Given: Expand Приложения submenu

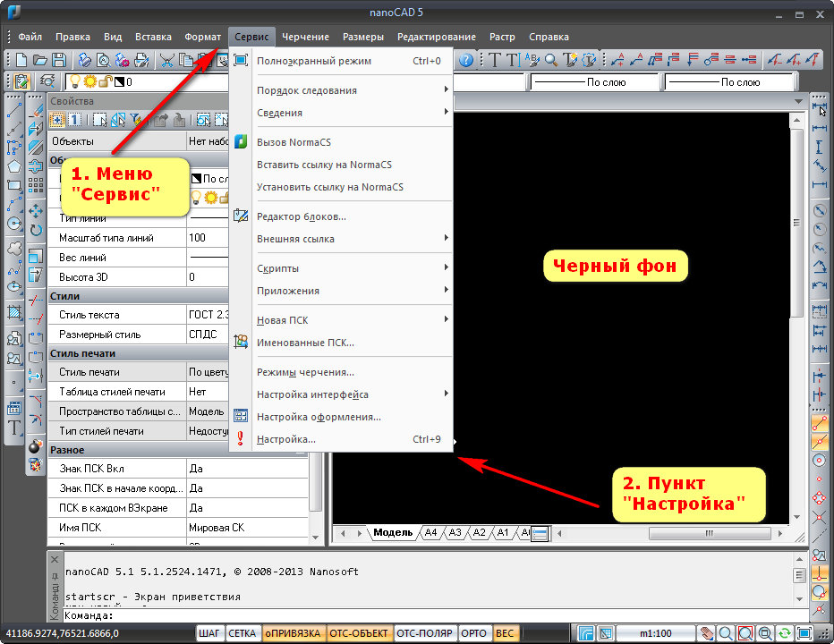Looking at the screenshot, I should [x=353, y=291].
